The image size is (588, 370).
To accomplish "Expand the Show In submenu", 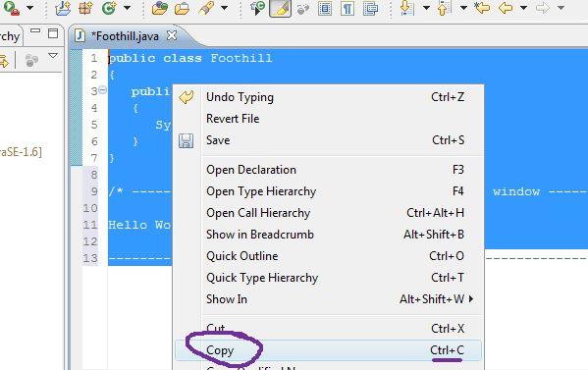I will 329,299.
